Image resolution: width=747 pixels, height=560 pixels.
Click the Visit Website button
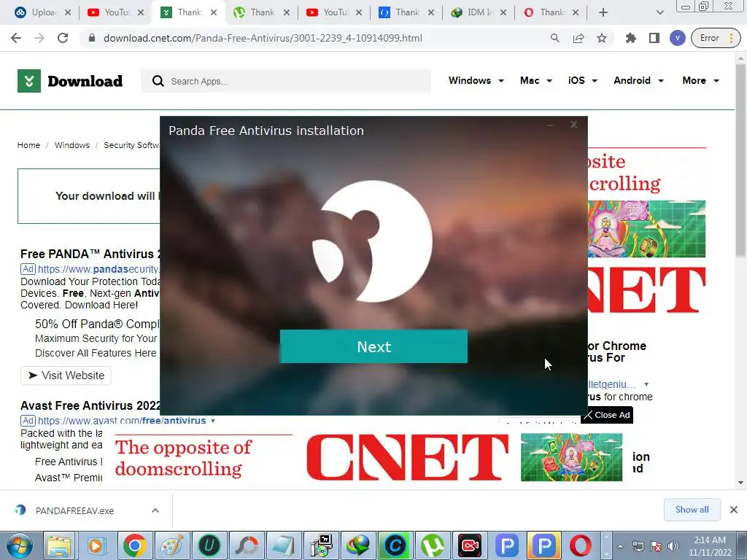click(x=66, y=376)
